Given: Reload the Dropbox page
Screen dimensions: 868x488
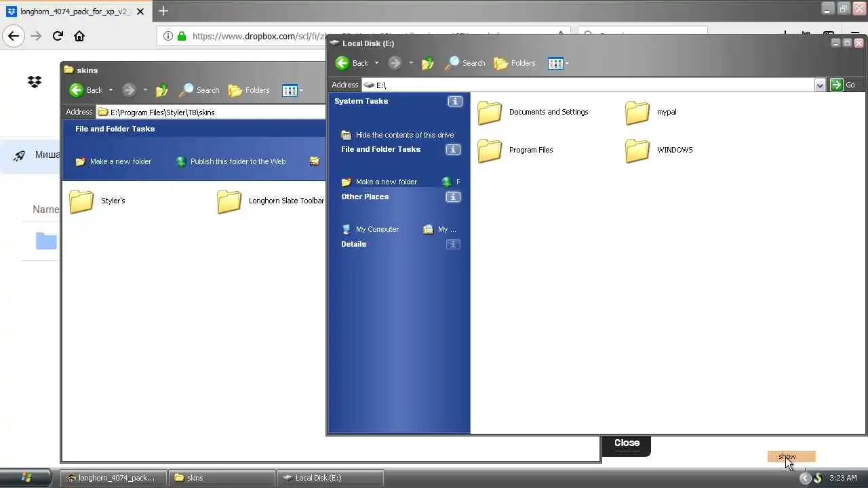Looking at the screenshot, I should 58,36.
